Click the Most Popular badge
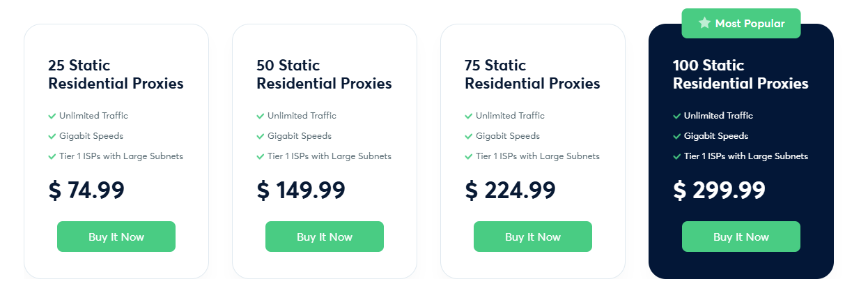The image size is (868, 307). 741,23
